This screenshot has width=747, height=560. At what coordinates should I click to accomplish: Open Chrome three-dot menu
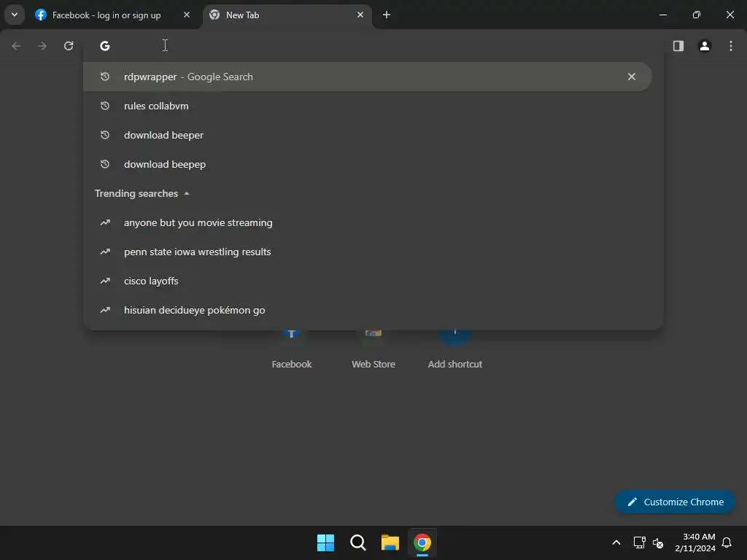731,46
